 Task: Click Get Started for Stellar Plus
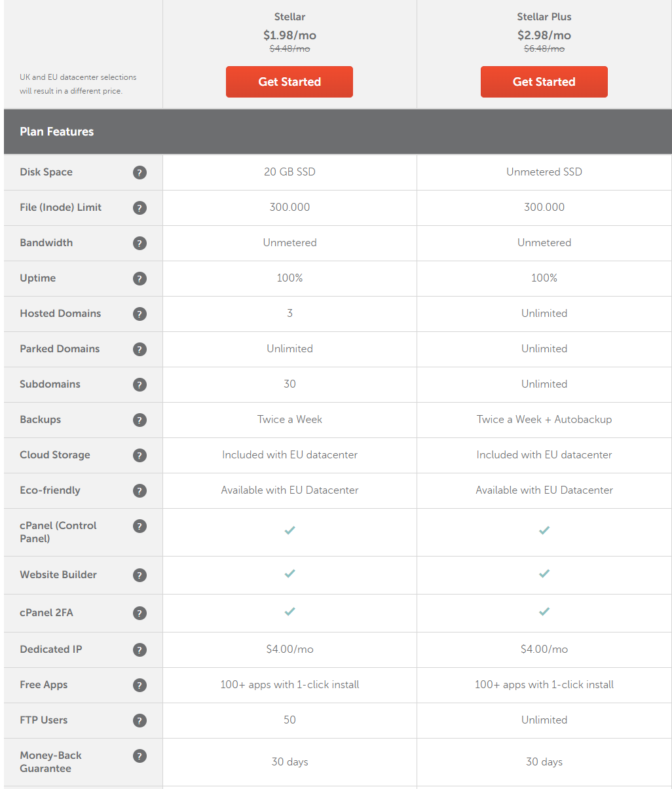[544, 82]
